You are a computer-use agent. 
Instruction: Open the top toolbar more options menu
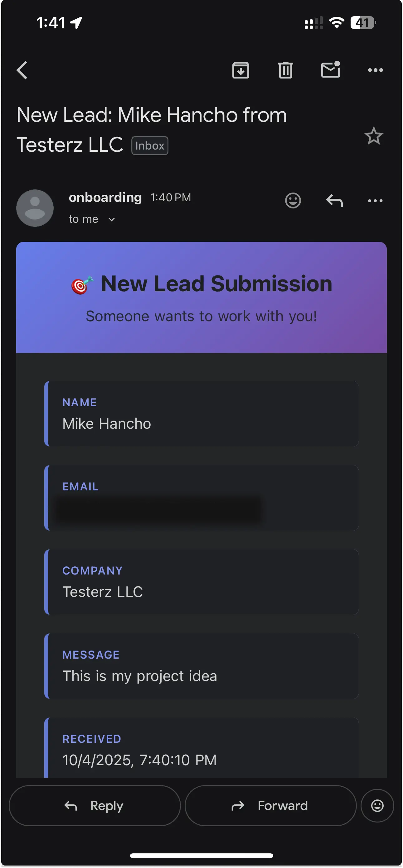point(375,70)
